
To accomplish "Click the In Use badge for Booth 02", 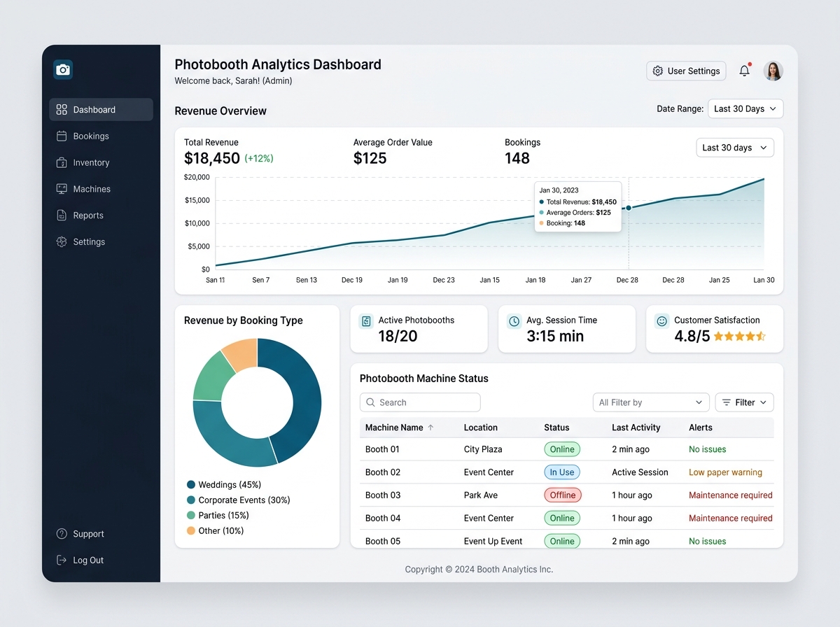I will click(x=562, y=472).
